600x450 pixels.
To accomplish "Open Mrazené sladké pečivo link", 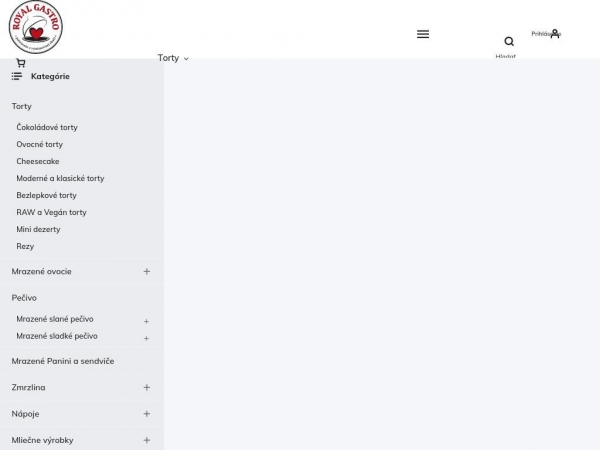I will pyautogui.click(x=57, y=336).
